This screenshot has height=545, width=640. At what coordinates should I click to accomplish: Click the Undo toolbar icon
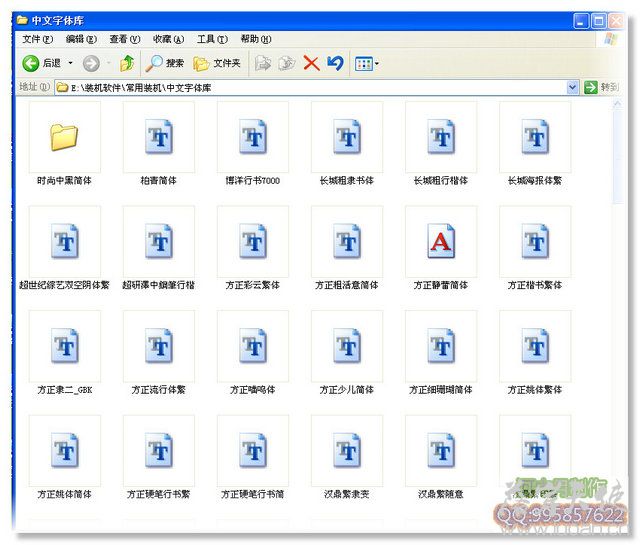point(336,63)
